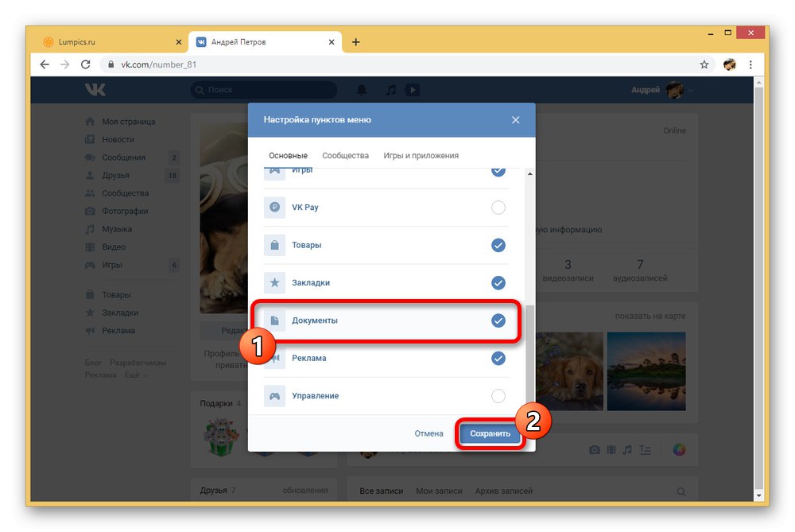The height and width of the screenshot is (532, 795).
Task: Click the film strip icon in post box
Action: pos(611,450)
